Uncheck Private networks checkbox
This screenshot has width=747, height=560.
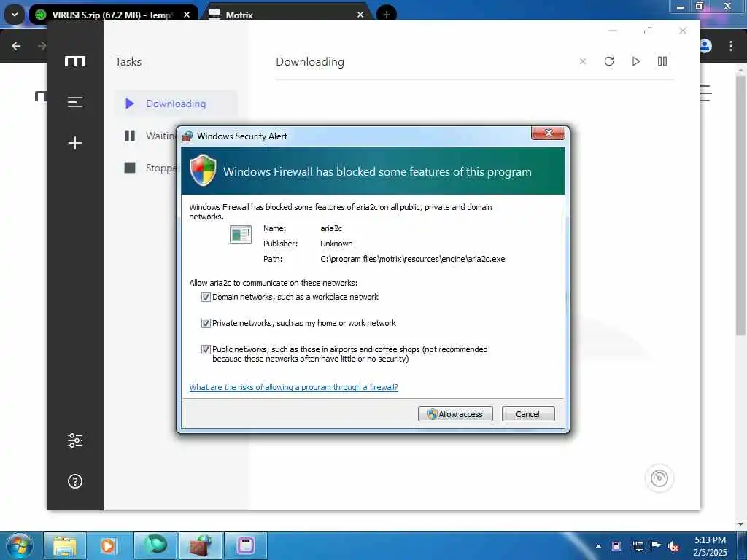(206, 323)
